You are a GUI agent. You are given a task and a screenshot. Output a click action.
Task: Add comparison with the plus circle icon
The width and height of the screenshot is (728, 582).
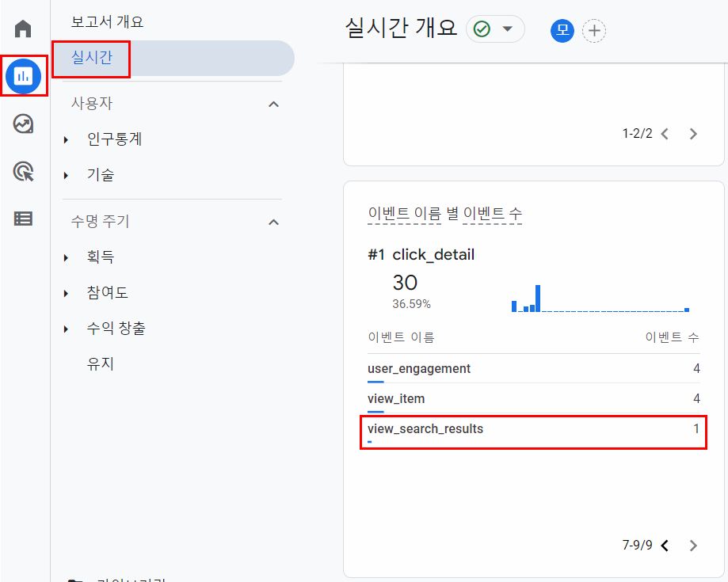pyautogui.click(x=594, y=31)
